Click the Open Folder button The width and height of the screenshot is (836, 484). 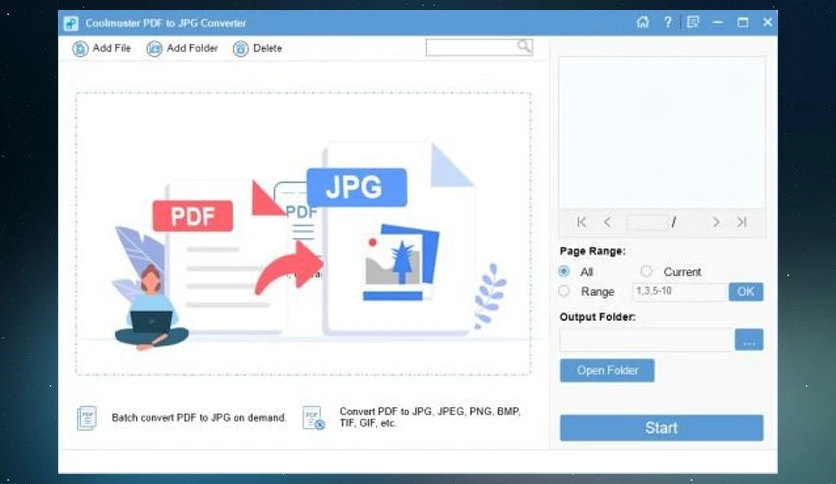(x=607, y=370)
